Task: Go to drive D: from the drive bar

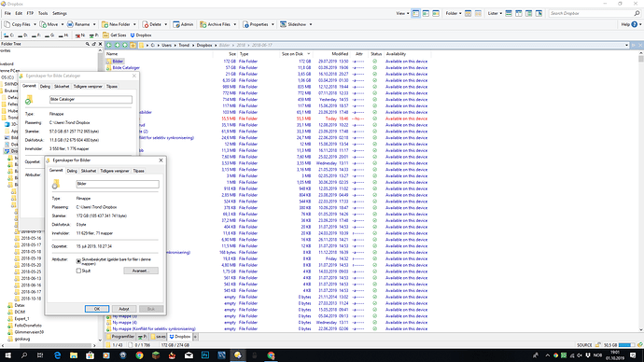Action: click(x=22, y=35)
